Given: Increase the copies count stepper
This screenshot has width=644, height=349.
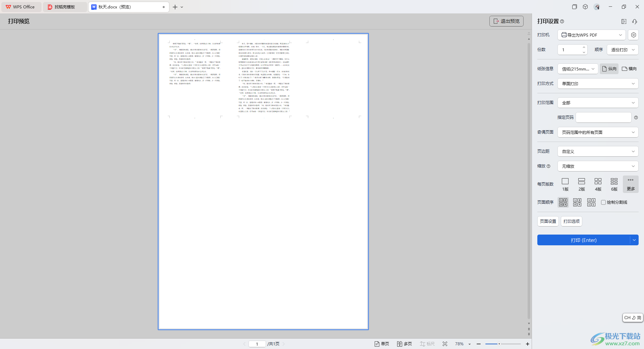Looking at the screenshot, I should (584, 47).
